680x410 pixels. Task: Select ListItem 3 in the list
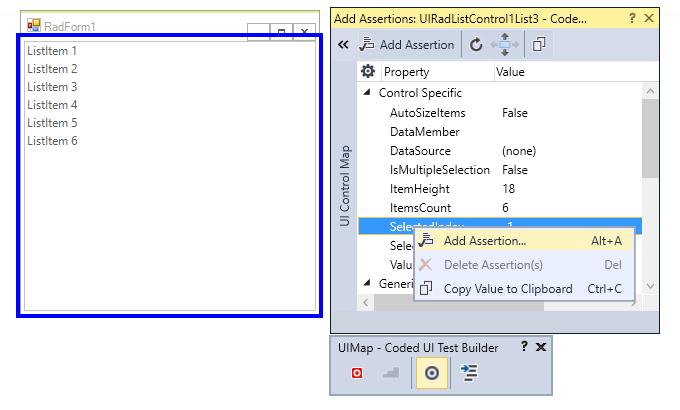tap(52, 87)
